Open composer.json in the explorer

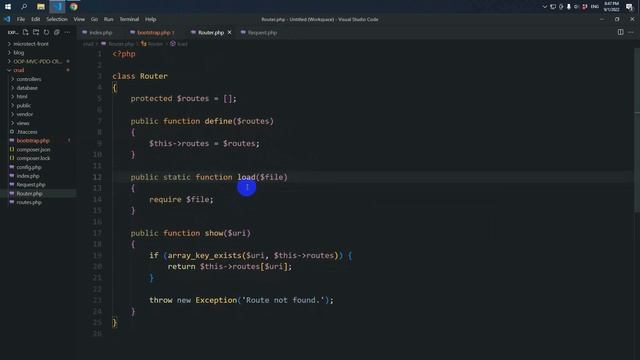(x=33, y=149)
